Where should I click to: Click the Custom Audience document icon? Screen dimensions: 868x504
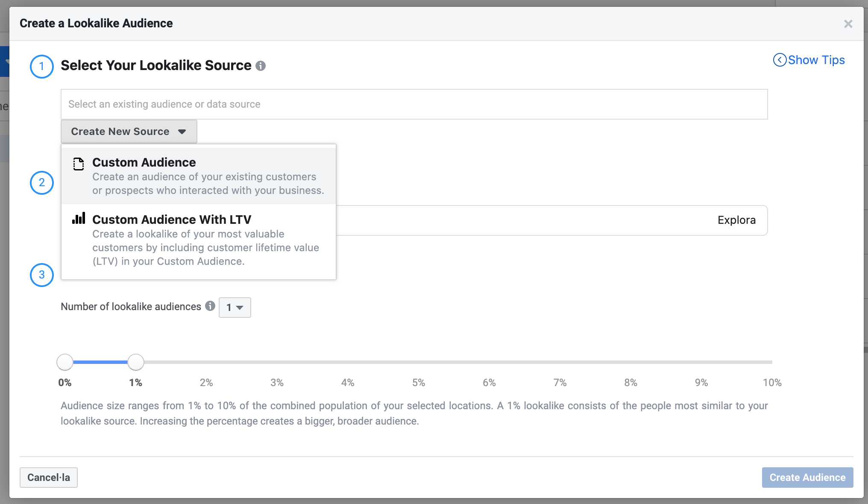(79, 164)
